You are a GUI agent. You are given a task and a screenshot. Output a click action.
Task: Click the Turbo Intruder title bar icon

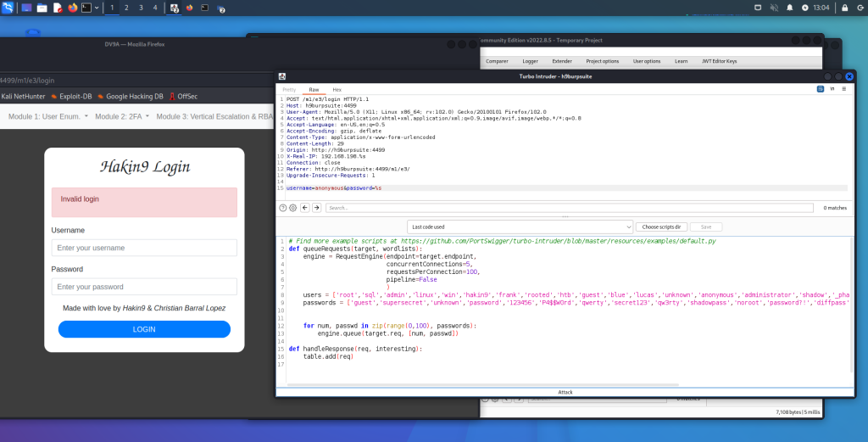click(x=281, y=76)
